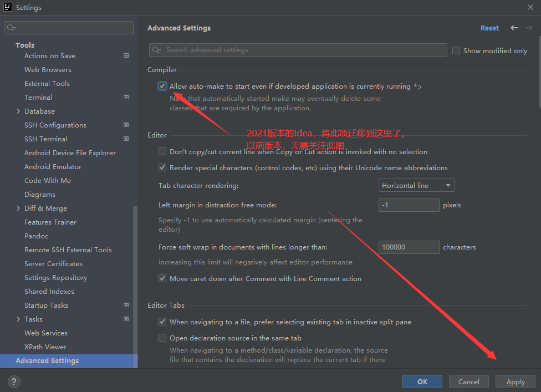Select Terminal settings page

pos(38,98)
